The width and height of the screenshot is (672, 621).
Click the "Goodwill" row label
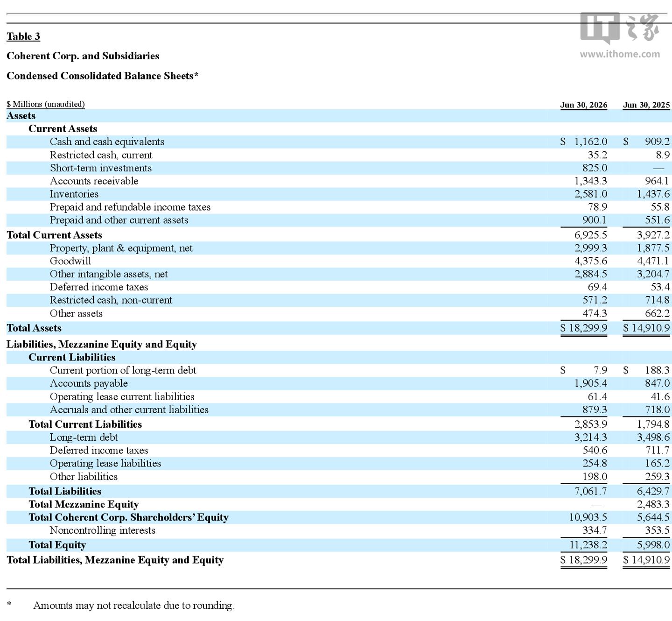(x=70, y=261)
